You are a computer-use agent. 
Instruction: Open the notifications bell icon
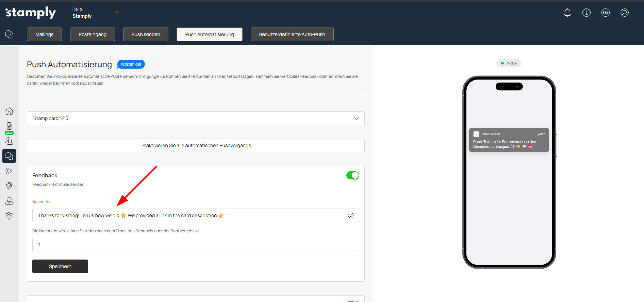567,13
